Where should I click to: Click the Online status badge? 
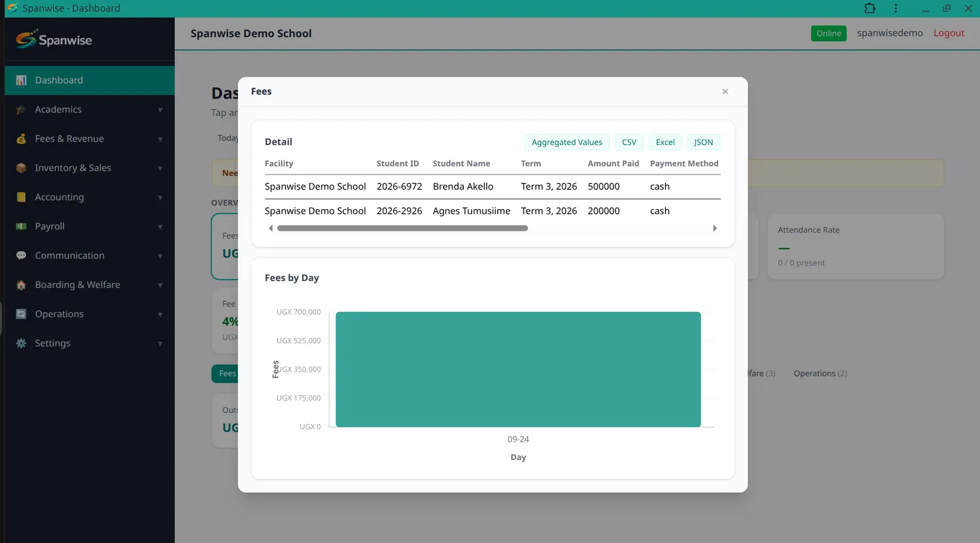(828, 33)
